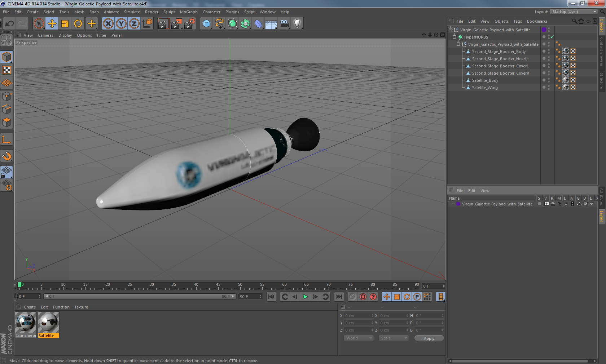The width and height of the screenshot is (606, 364).
Task: Add a floor environment object
Action: (271, 24)
